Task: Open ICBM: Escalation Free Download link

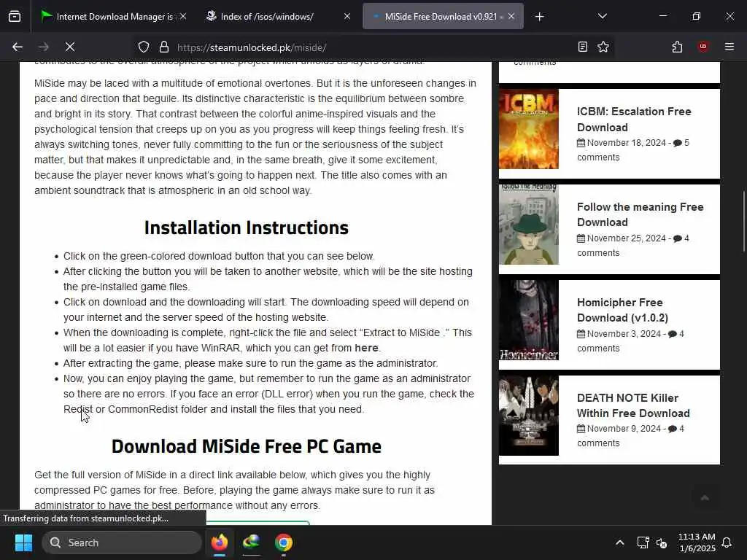Action: click(x=634, y=120)
